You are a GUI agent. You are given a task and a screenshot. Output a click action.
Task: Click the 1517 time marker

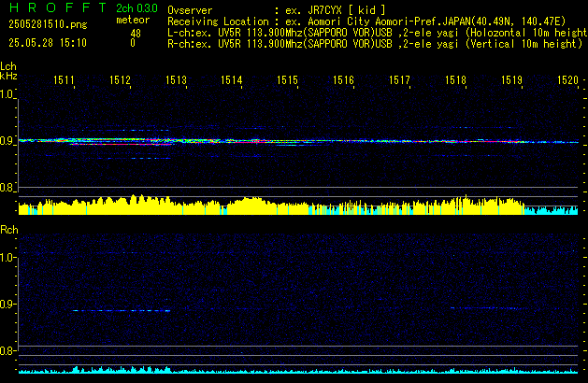(399, 80)
